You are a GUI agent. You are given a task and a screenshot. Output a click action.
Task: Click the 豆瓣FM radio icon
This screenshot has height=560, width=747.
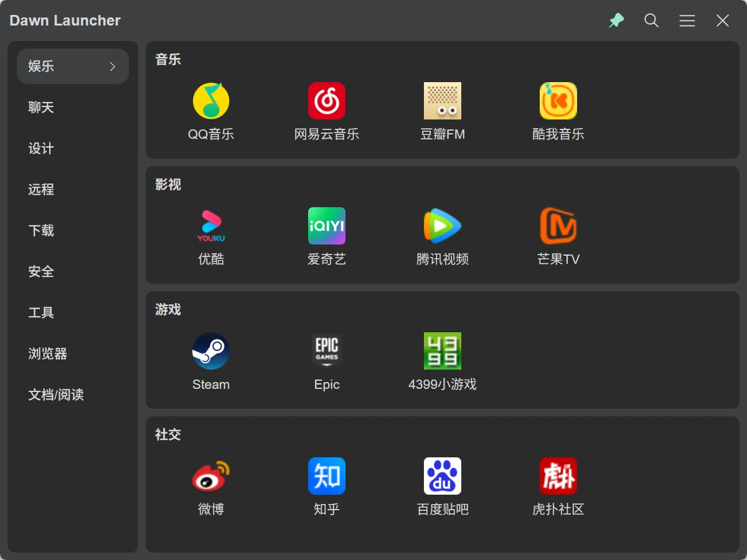tap(443, 101)
